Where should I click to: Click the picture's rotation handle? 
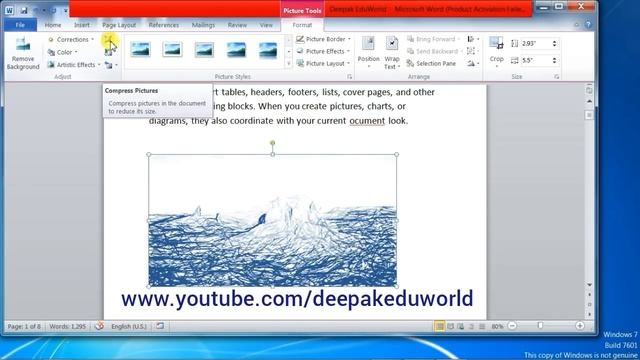[x=273, y=143]
